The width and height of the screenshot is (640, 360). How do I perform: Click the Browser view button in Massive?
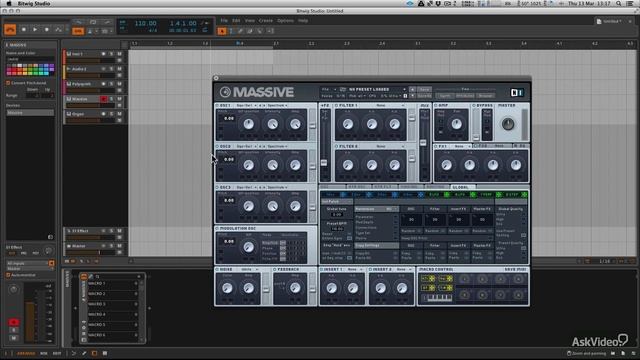[485, 96]
